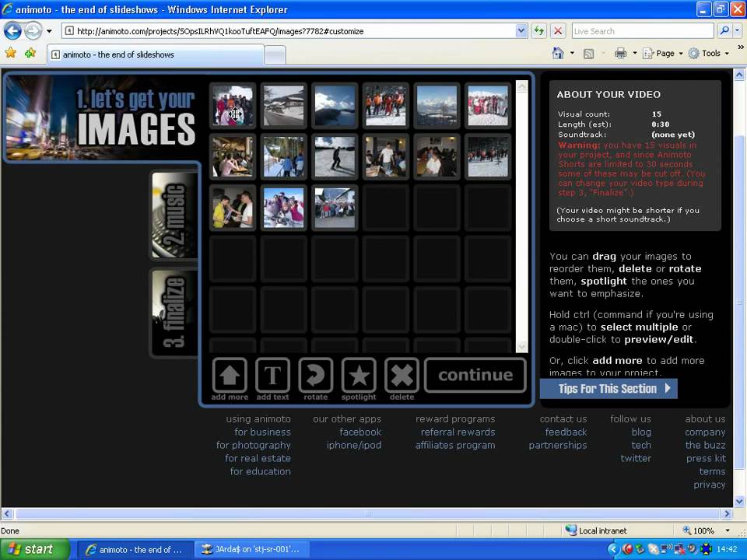The image size is (747, 560).
Task: Click the spotlight star icon
Action: click(359, 375)
